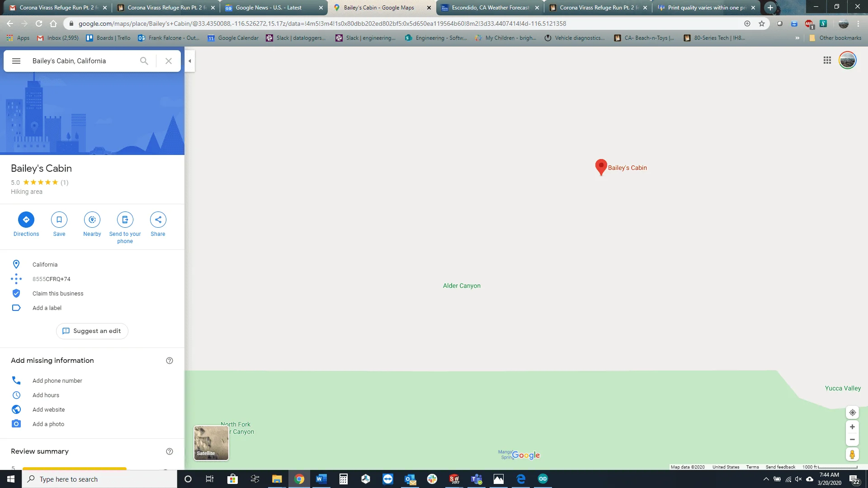This screenshot has height=488, width=868.
Task: Share this place
Action: point(158,224)
